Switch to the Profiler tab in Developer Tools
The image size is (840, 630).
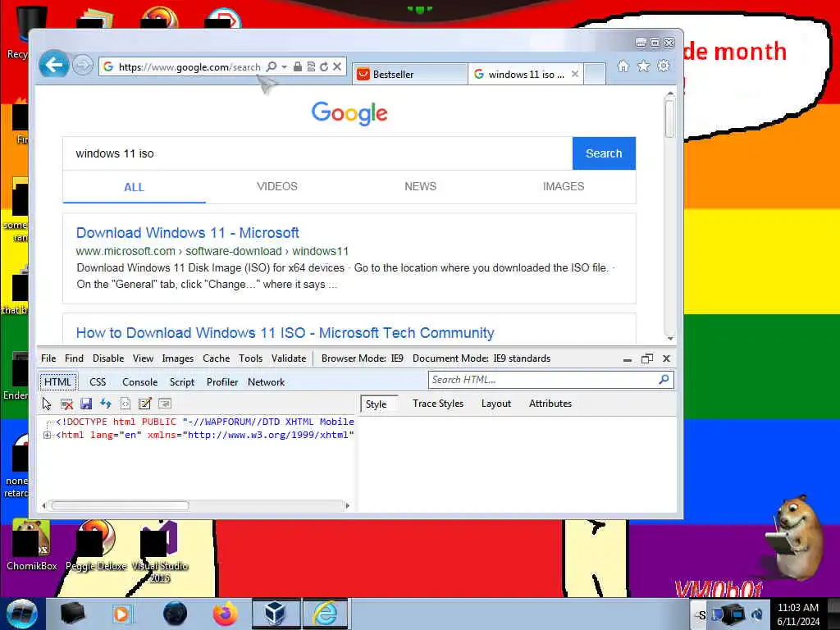coord(222,382)
